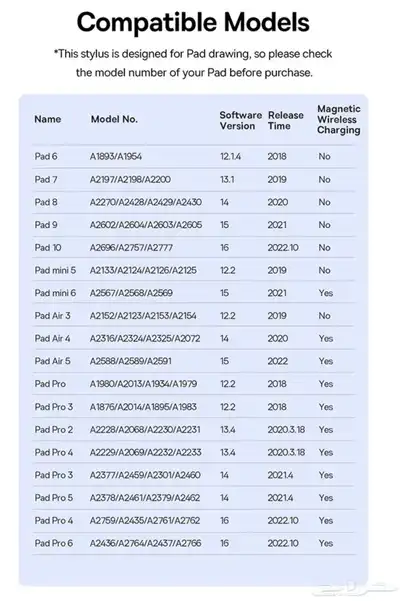Screen dimensions: 400x601
Task: Click model numbers A2197/A2198/A2200
Action: (x=130, y=179)
